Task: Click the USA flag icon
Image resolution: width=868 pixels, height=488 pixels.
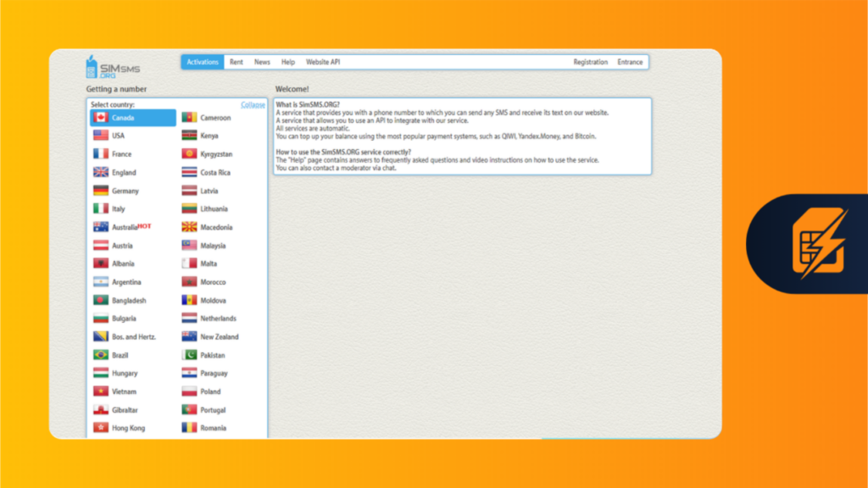Action: tap(101, 136)
